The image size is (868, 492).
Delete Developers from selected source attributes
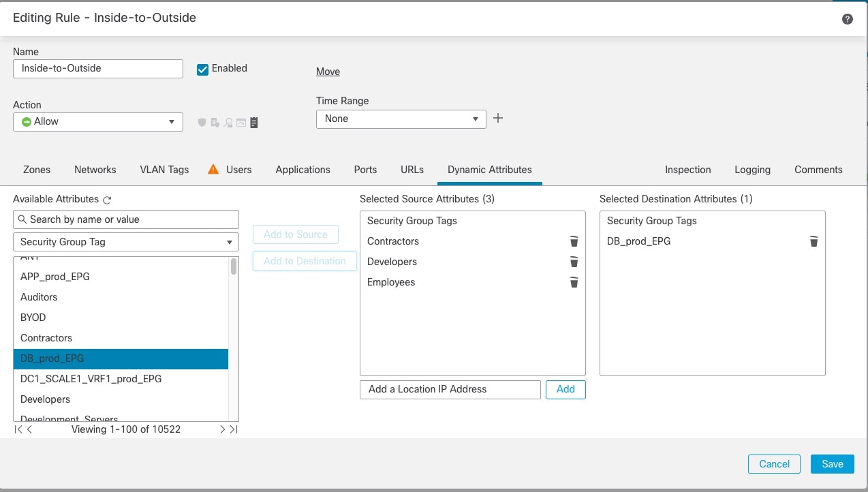pyautogui.click(x=574, y=262)
